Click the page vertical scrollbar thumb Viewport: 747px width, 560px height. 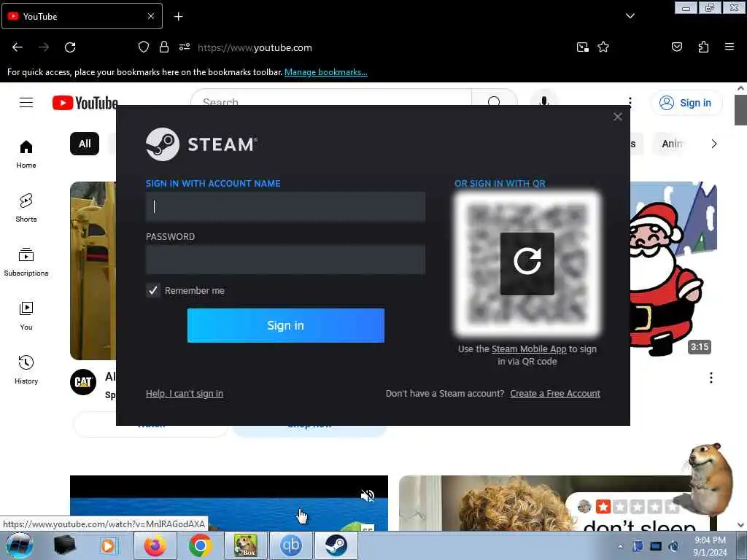pos(740,110)
